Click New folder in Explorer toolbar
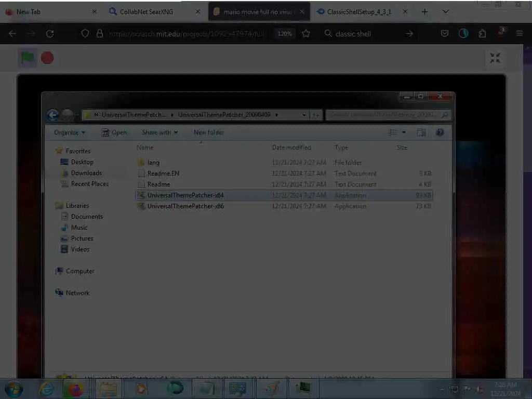This screenshot has height=399, width=532. point(209,132)
